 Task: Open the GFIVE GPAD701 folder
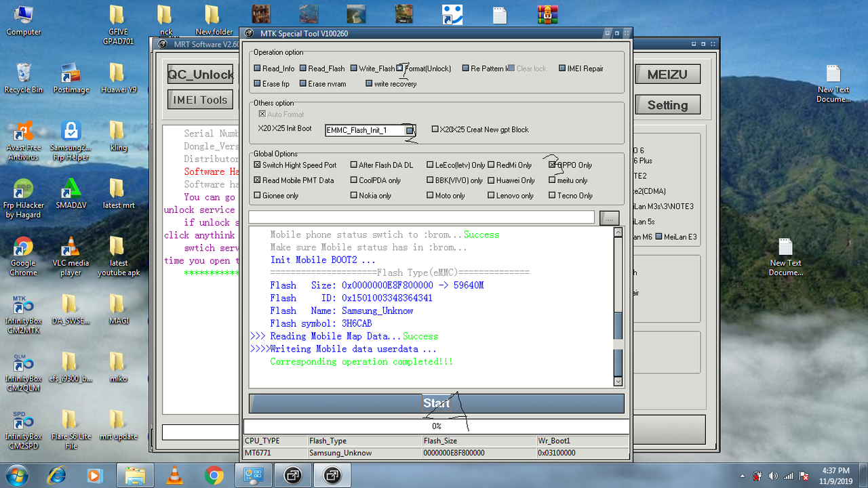pyautogui.click(x=117, y=25)
